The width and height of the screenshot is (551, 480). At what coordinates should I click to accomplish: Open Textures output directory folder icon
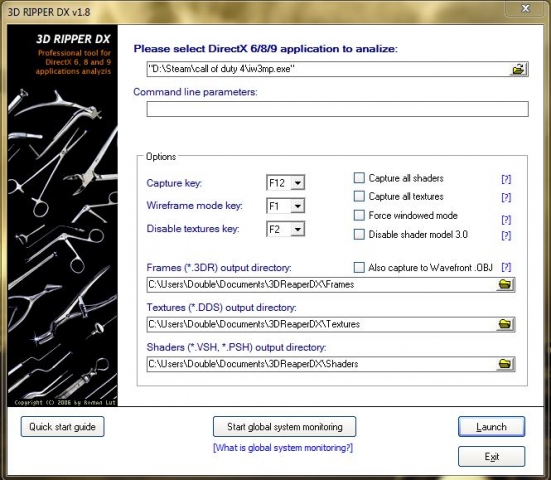point(505,324)
